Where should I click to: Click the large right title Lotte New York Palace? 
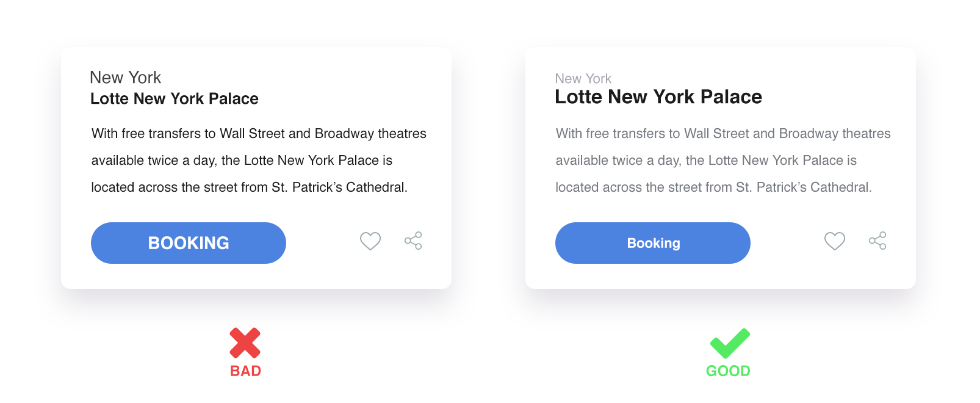[658, 97]
